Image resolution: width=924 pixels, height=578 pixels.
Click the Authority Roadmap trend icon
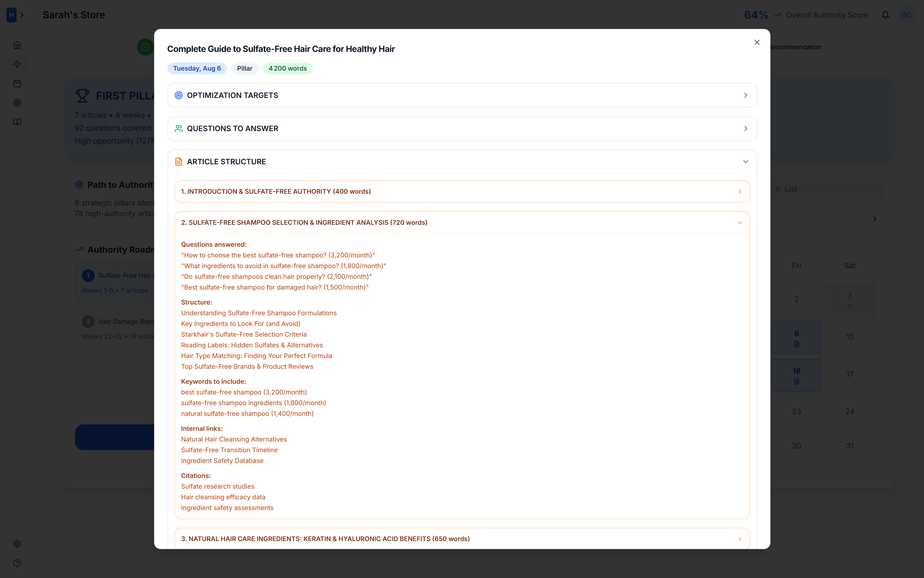(x=79, y=249)
